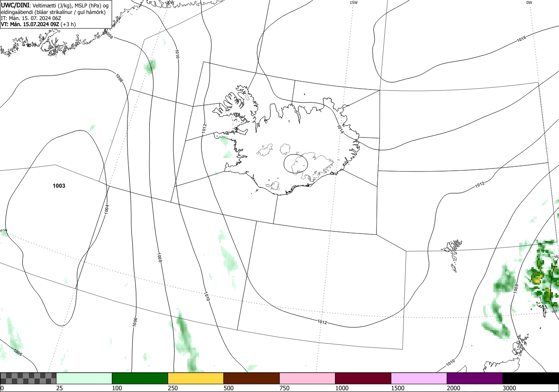Click the legend value 100
This screenshot has width=559, height=392.
tap(117, 388)
